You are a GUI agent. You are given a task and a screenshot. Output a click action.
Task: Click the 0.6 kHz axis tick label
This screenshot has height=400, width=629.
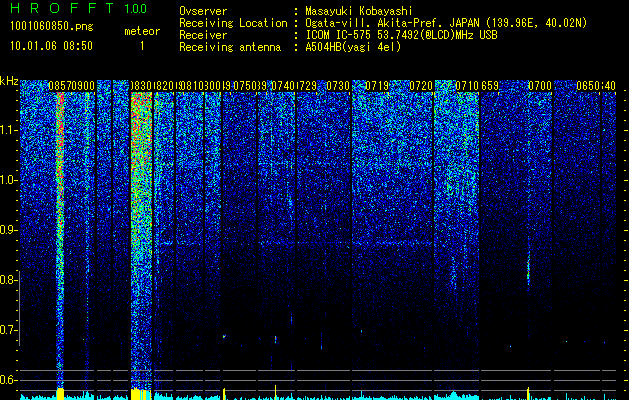tap(9, 380)
